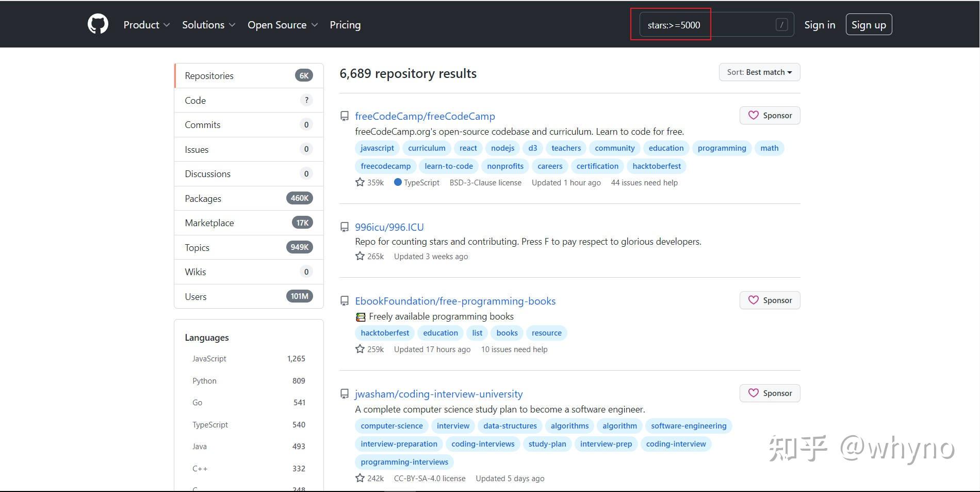Click the GitHub logo
980x492 pixels.
point(97,24)
